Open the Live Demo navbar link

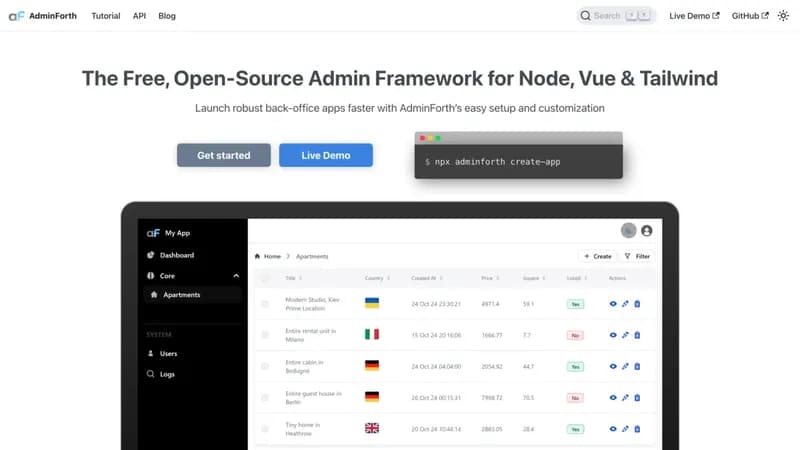point(694,16)
